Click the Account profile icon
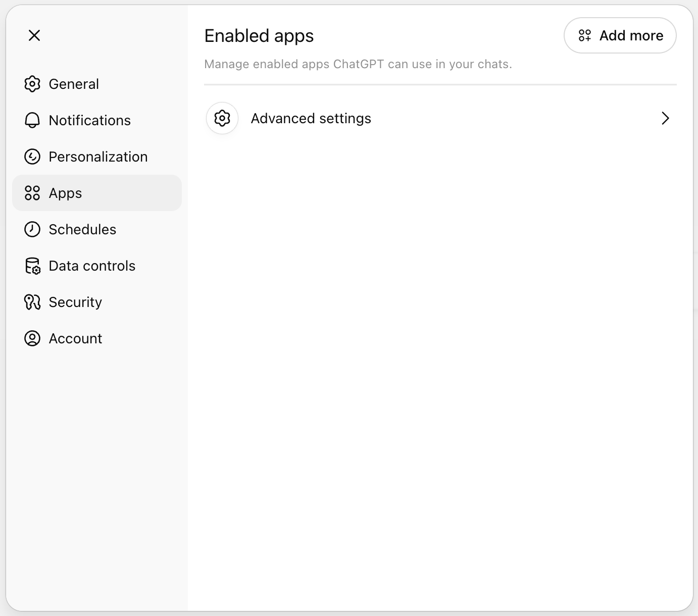This screenshot has height=616, width=698. [32, 338]
